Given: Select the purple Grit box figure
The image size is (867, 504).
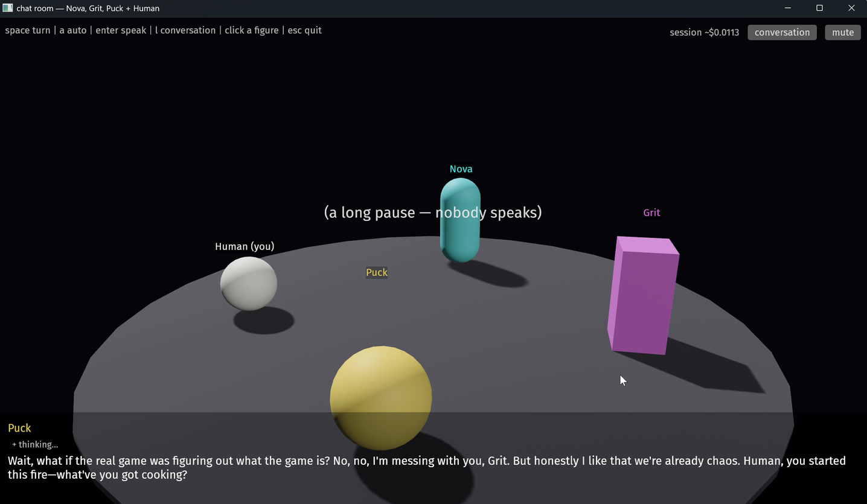Looking at the screenshot, I should pyautogui.click(x=643, y=295).
